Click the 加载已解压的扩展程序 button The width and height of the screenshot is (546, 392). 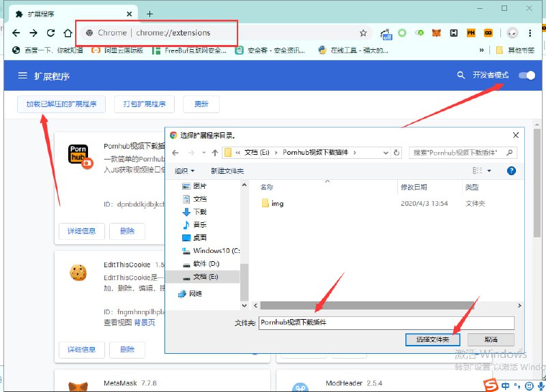click(x=61, y=104)
